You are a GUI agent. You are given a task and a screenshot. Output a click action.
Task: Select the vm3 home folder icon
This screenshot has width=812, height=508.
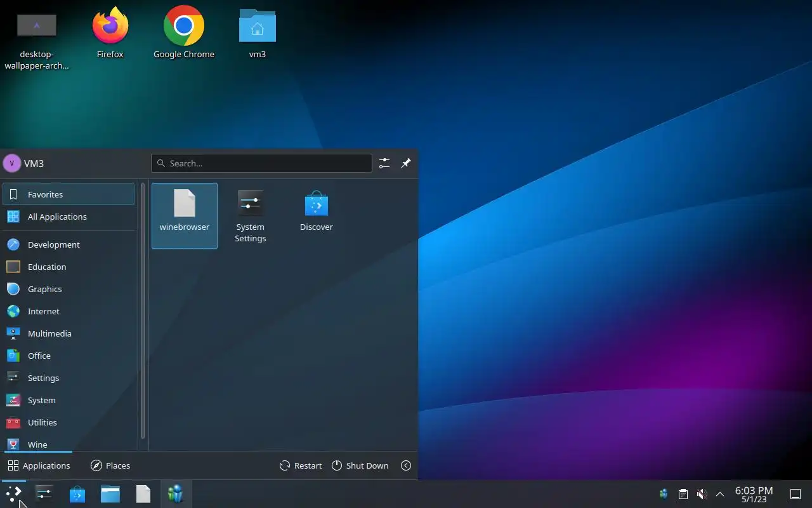tap(258, 33)
